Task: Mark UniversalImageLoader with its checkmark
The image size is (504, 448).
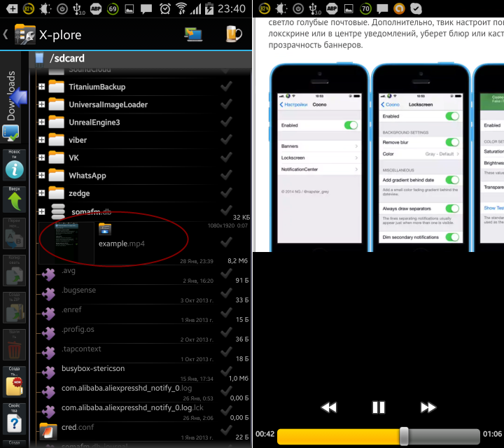Action: coord(227,104)
